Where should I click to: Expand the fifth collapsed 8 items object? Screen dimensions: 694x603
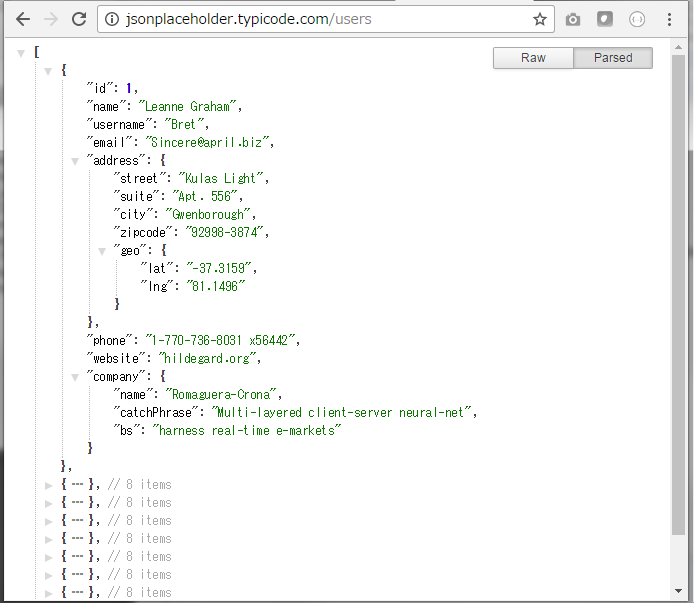pyautogui.click(x=48, y=557)
